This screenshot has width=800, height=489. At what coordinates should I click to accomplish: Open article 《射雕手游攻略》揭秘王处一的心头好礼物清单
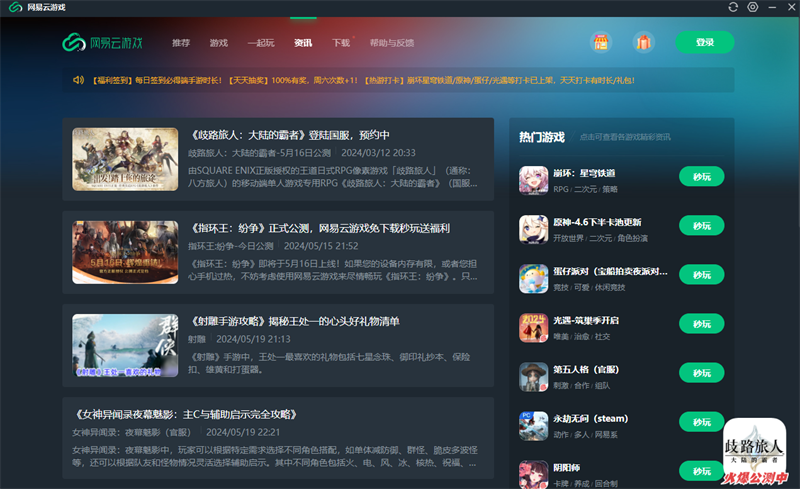tap(294, 322)
